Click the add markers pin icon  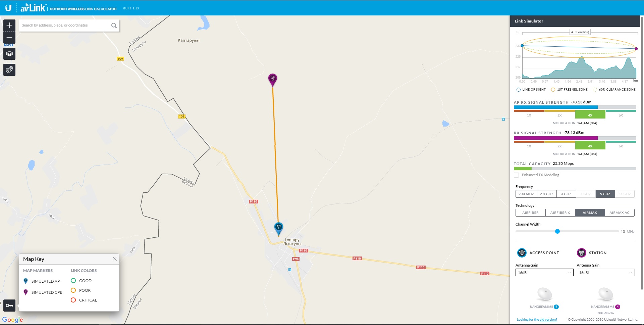point(9,70)
